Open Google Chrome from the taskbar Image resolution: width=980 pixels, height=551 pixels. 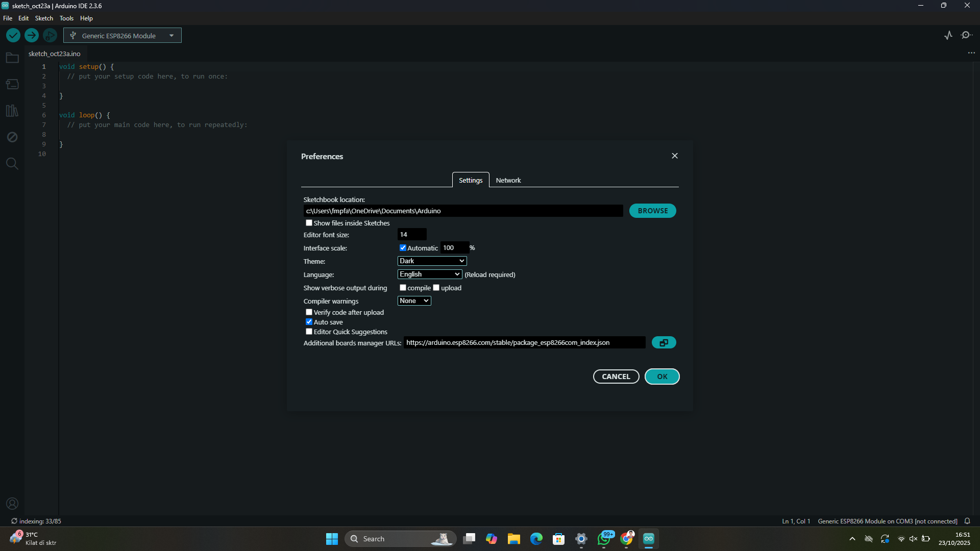[x=626, y=539]
